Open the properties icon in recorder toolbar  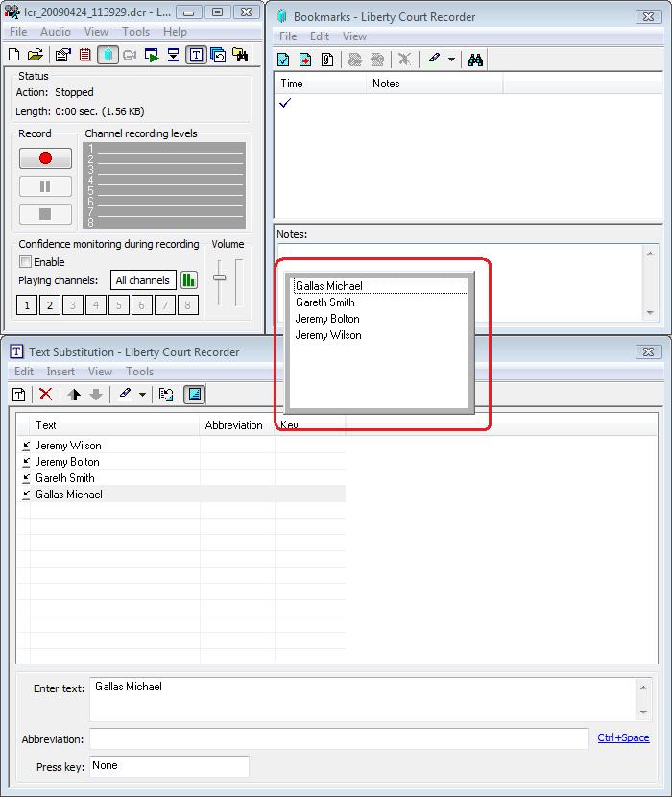click(x=63, y=55)
